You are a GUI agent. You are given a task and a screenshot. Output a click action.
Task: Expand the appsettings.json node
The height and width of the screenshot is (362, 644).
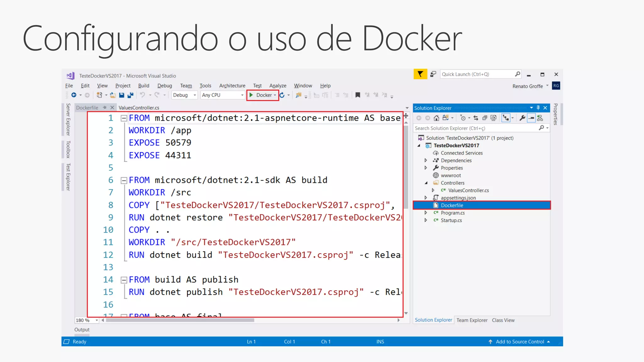tap(426, 198)
